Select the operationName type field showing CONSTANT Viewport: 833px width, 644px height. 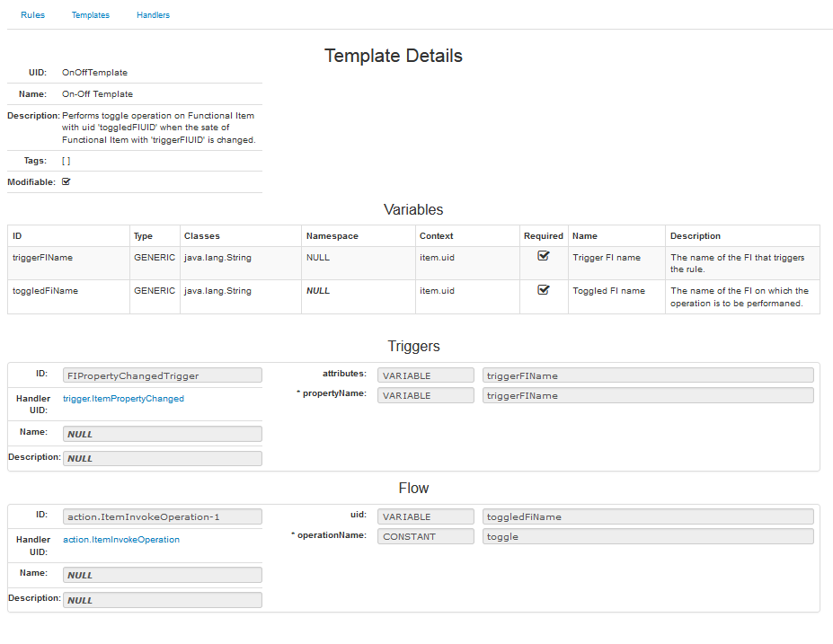coord(425,536)
